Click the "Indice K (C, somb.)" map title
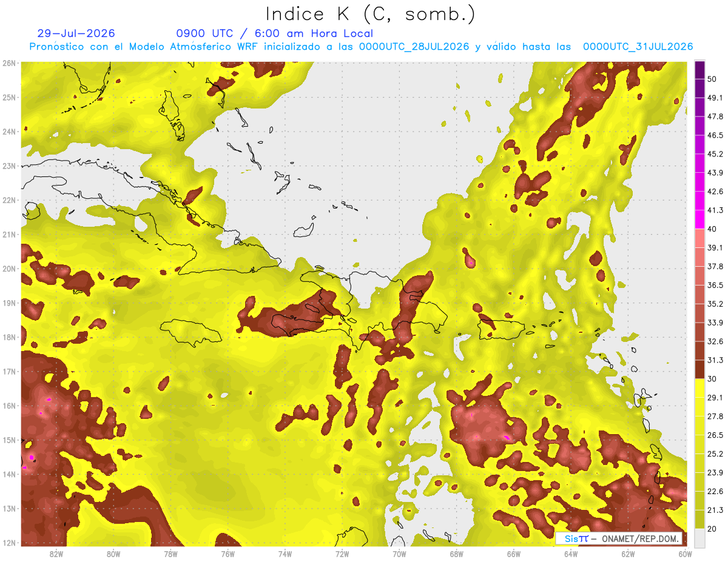 (x=370, y=14)
